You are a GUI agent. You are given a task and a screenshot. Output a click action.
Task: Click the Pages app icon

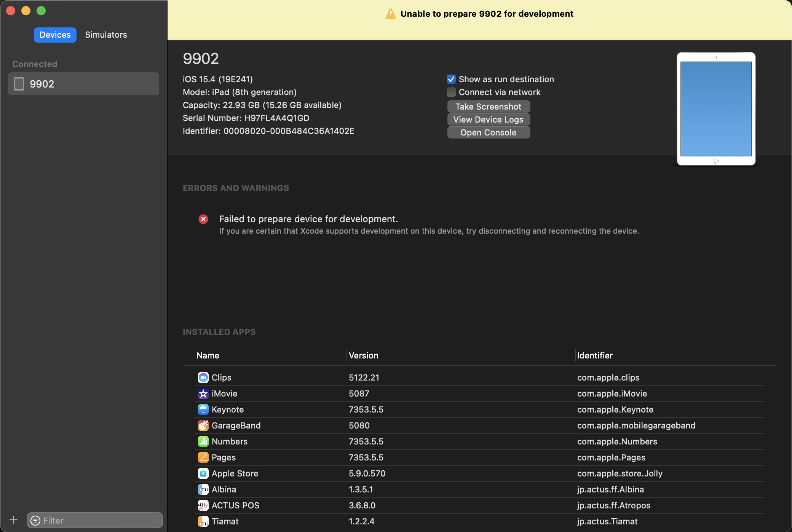coord(203,457)
